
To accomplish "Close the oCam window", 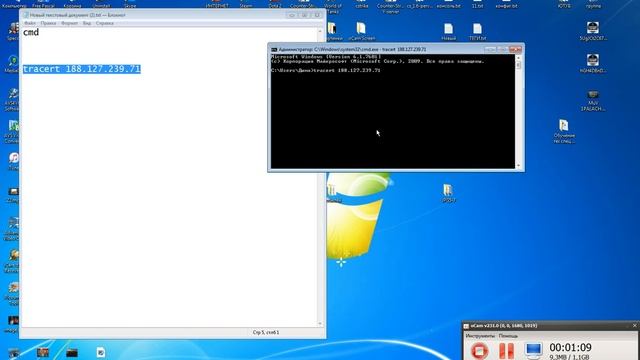I will 635,325.
